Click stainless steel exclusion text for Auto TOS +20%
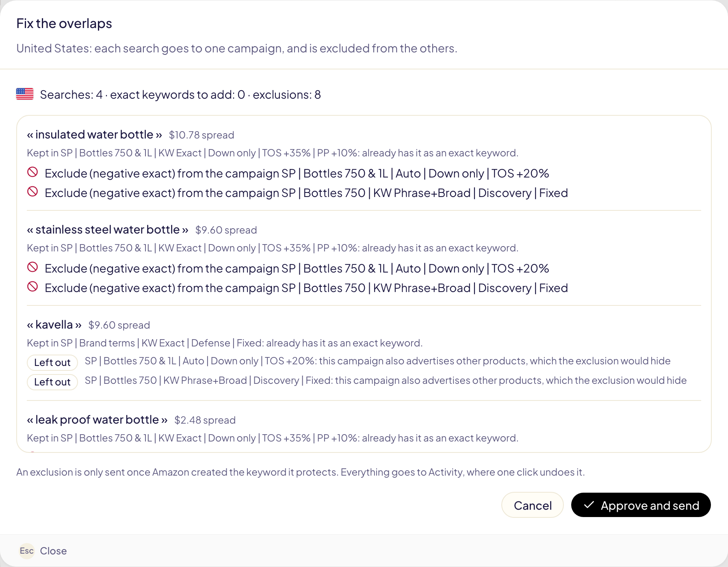The image size is (728, 567). 297,268
